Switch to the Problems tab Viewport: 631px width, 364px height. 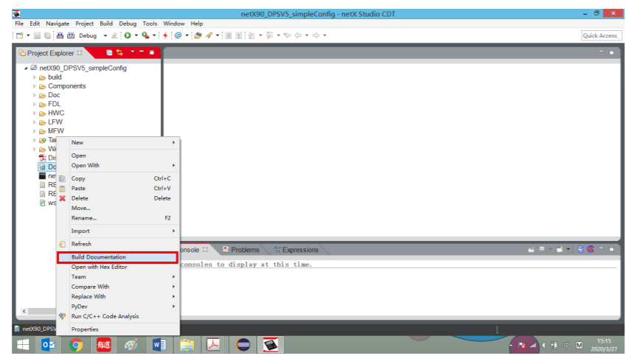pos(240,250)
